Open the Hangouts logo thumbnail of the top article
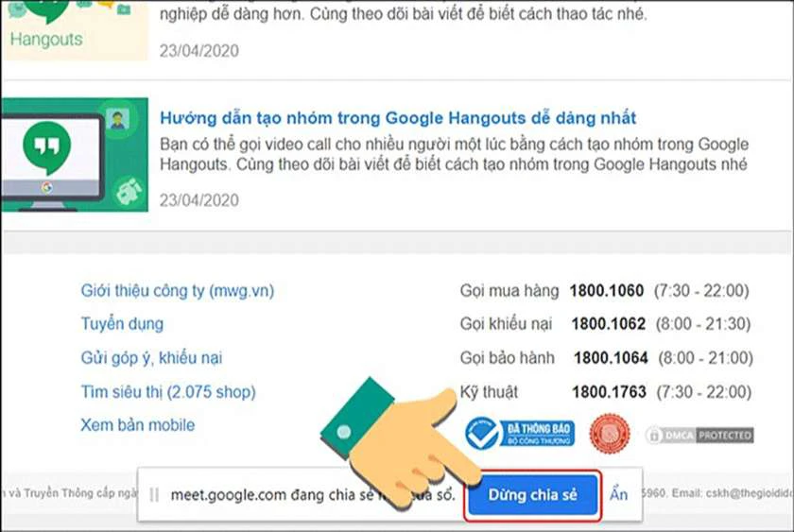 (76, 30)
